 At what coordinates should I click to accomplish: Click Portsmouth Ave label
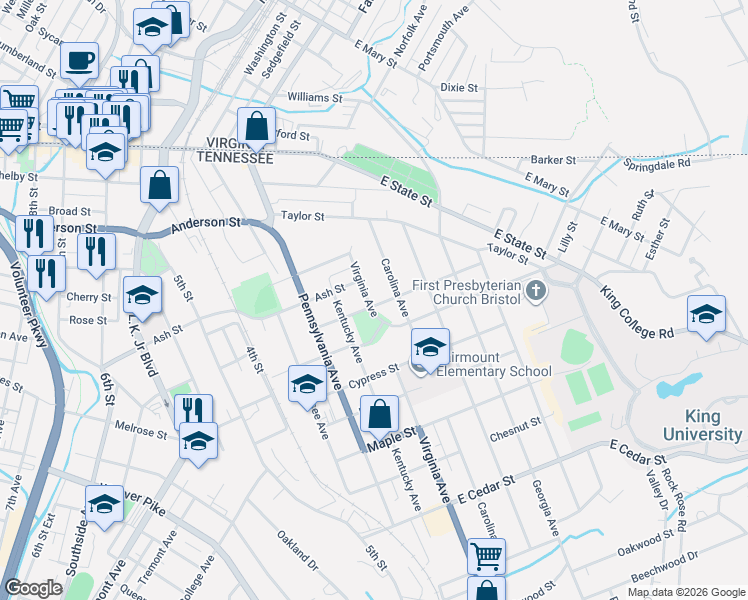coord(444,39)
